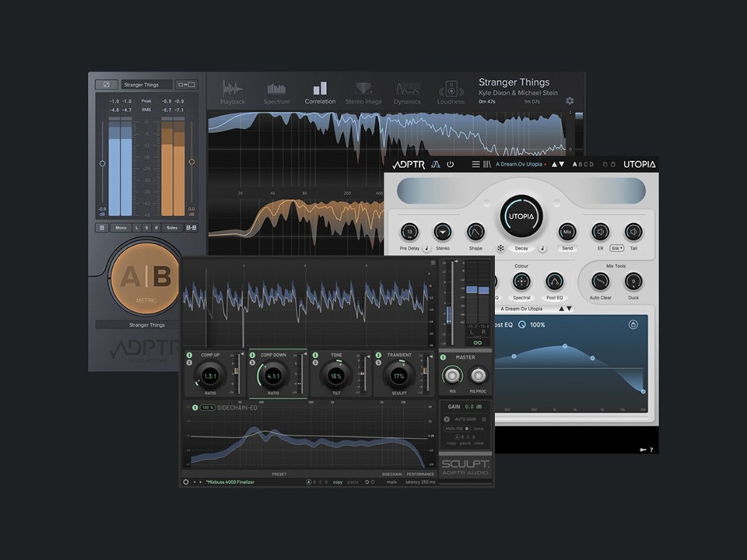This screenshot has width=747, height=560.
Task: Click the MS PROC knob
Action: (479, 376)
